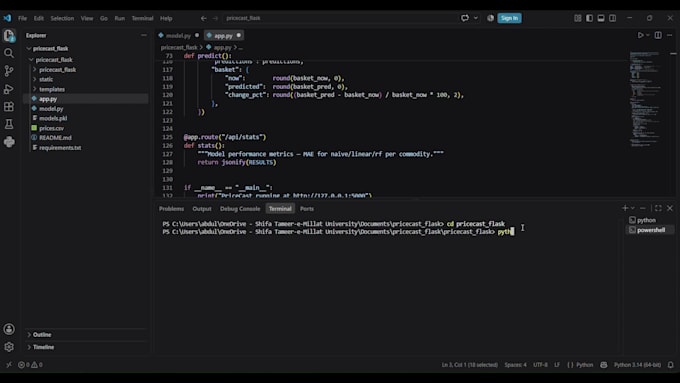680x383 pixels.
Task: Toggle the secondary side bar
Action: [612, 18]
